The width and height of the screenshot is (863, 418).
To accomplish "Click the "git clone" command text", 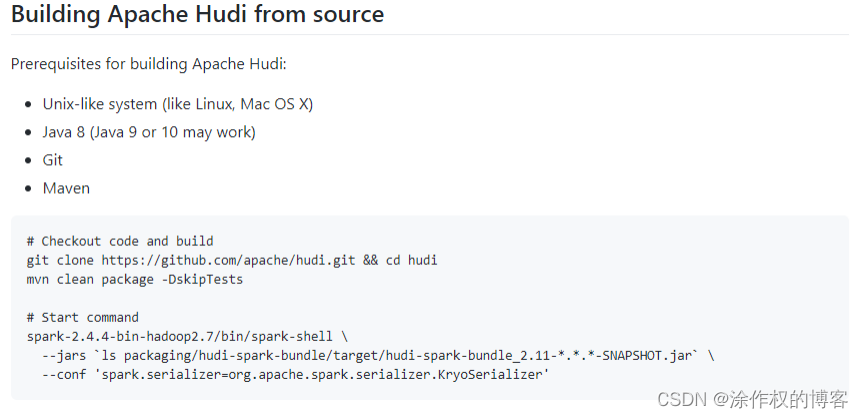I will 60,260.
